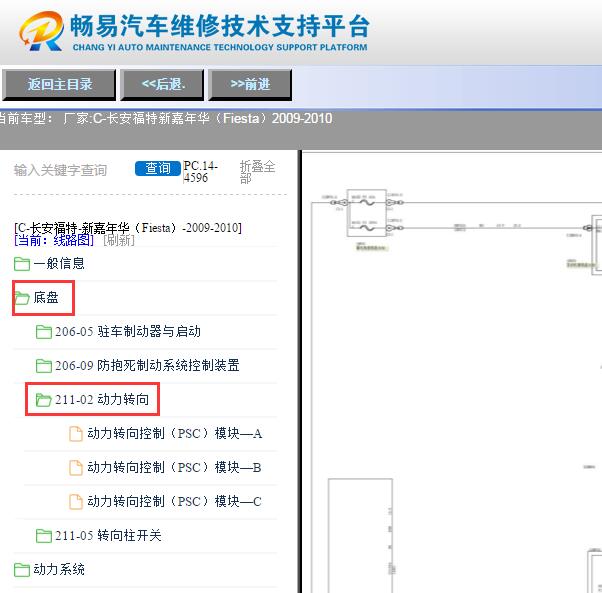Refresh the tree with the [刷新] link
Screen dimensions: 602x593
click(x=119, y=240)
